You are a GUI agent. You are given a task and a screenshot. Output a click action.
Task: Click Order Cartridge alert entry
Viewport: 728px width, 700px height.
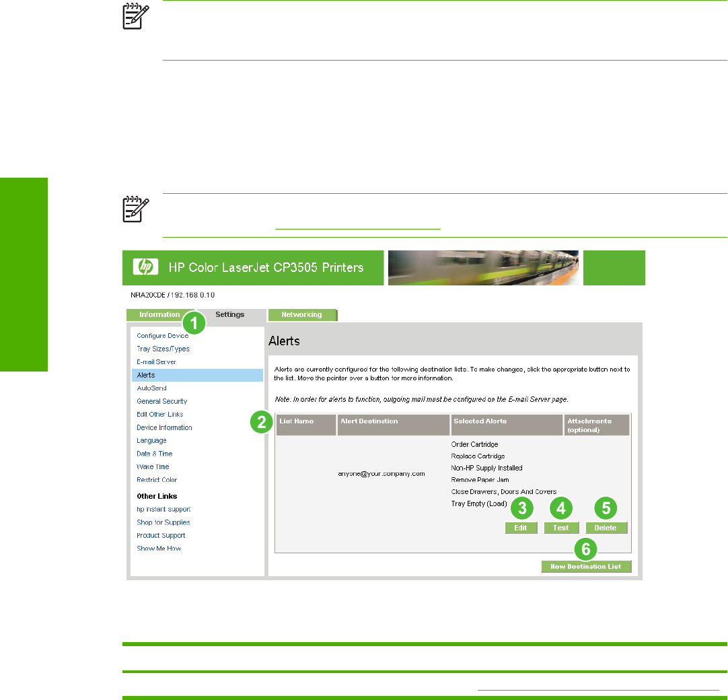474,444
